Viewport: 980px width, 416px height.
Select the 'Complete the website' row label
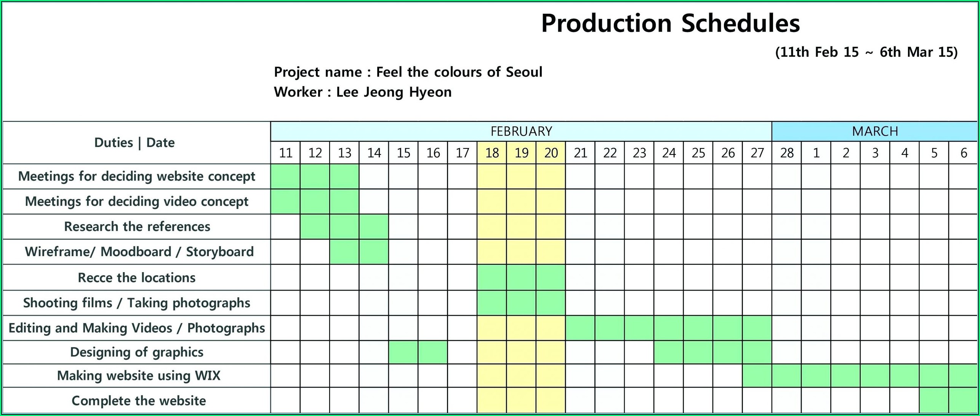[x=139, y=400]
